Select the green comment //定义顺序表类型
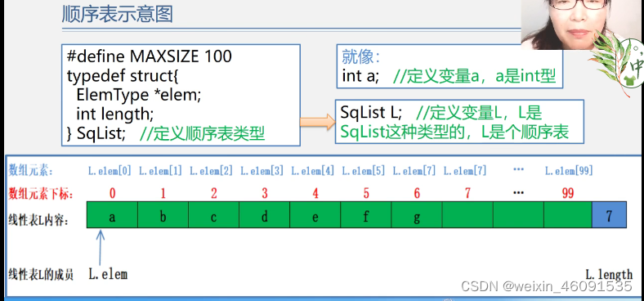The height and width of the screenshot is (301, 644). [x=203, y=133]
